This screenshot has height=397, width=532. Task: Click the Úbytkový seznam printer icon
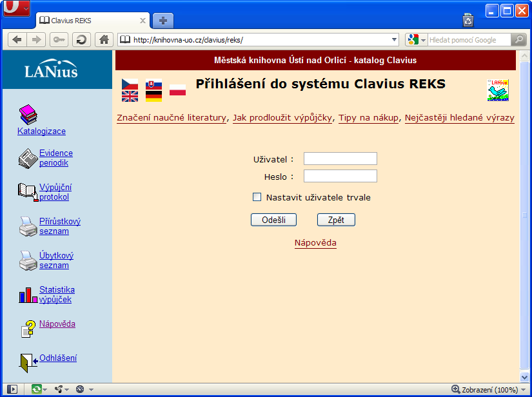tap(28, 260)
